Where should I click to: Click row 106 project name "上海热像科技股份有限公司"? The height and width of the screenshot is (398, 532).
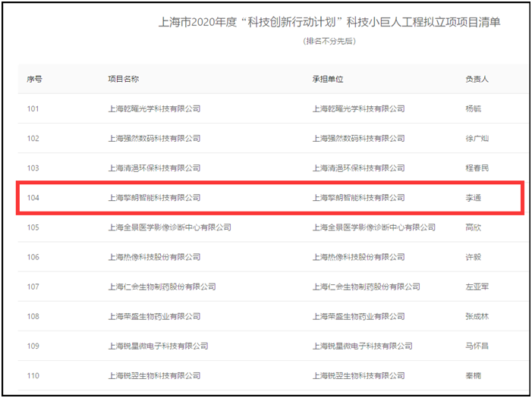click(154, 257)
